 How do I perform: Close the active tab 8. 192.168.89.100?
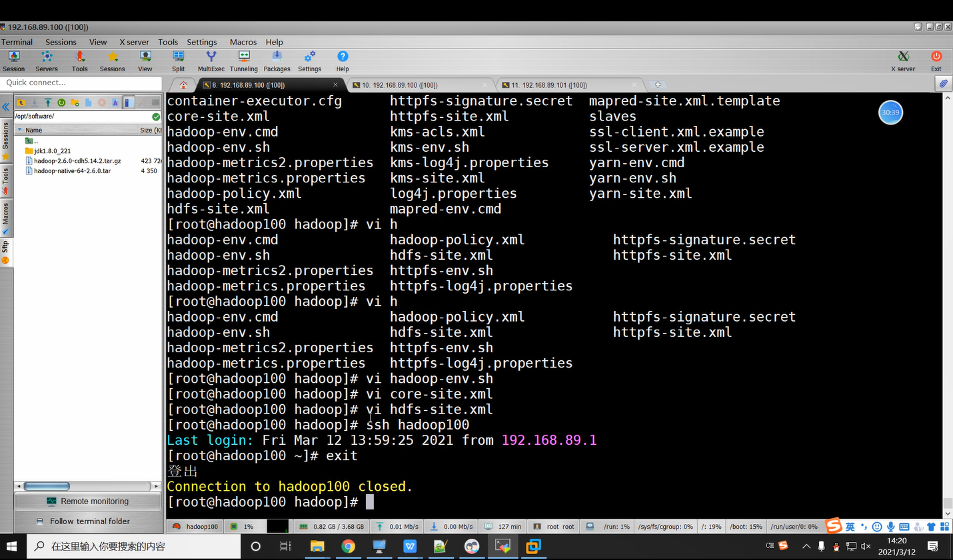pyautogui.click(x=335, y=85)
